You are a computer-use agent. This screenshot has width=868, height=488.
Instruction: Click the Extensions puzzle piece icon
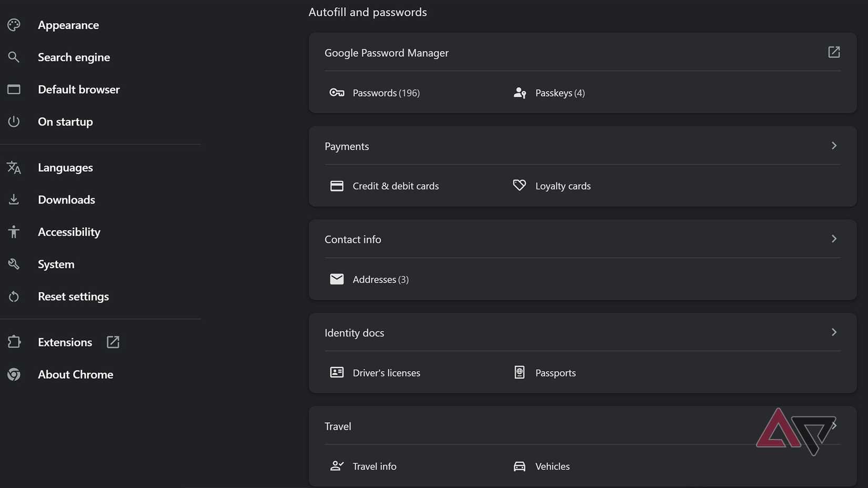coord(14,342)
